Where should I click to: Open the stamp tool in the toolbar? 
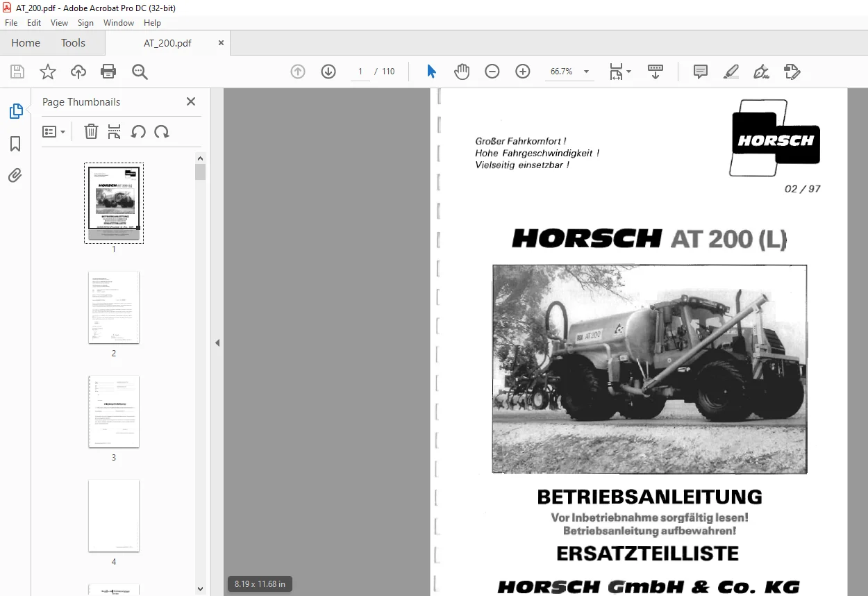(792, 72)
